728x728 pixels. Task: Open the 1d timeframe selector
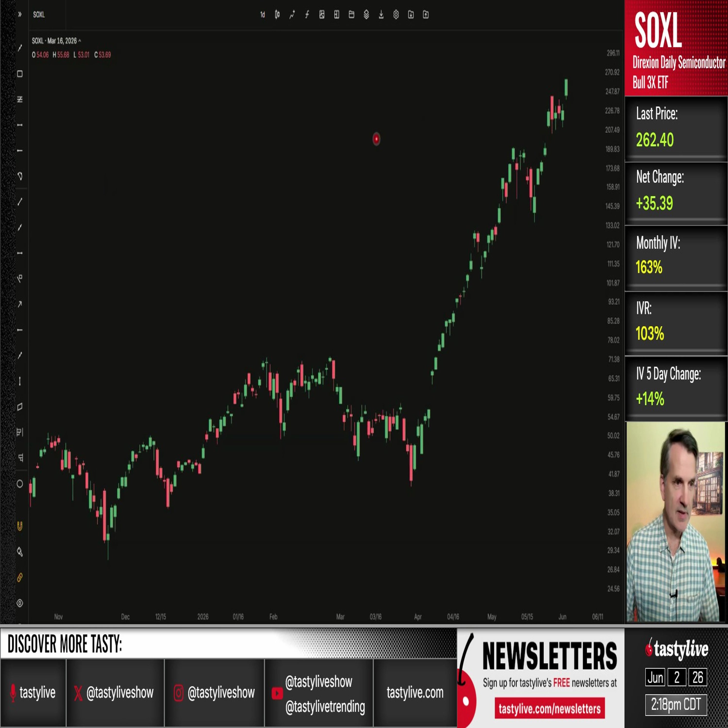click(263, 15)
